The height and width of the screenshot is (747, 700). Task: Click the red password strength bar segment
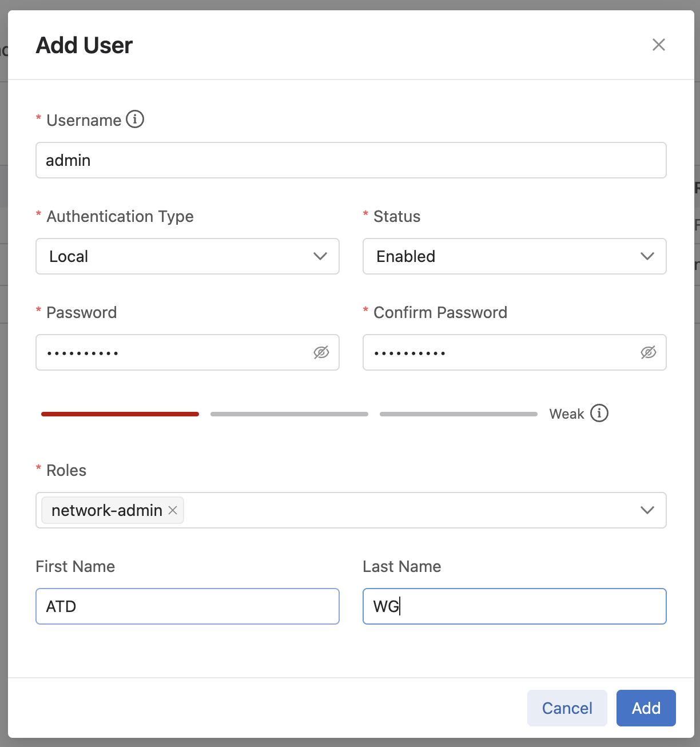tap(120, 414)
